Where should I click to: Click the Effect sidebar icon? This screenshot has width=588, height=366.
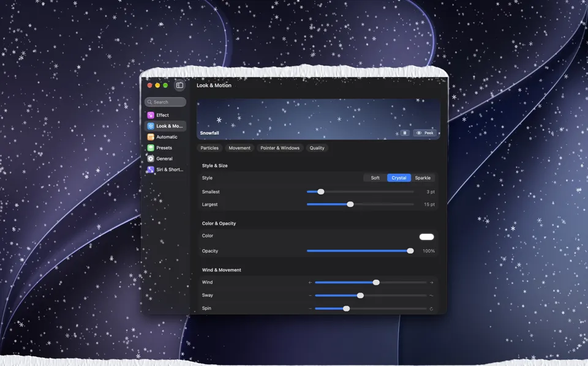click(151, 115)
